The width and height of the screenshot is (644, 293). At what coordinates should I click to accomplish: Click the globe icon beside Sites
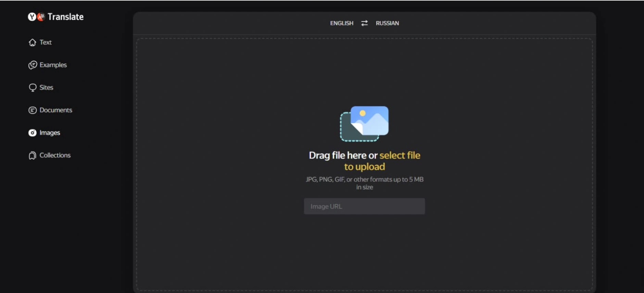(x=33, y=87)
